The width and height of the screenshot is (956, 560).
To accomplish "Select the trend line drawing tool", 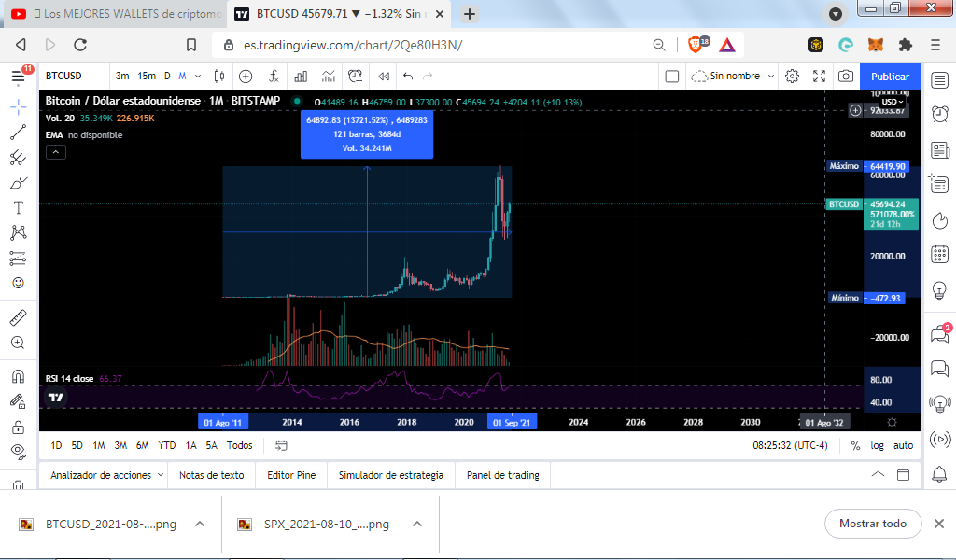I will tap(19, 133).
